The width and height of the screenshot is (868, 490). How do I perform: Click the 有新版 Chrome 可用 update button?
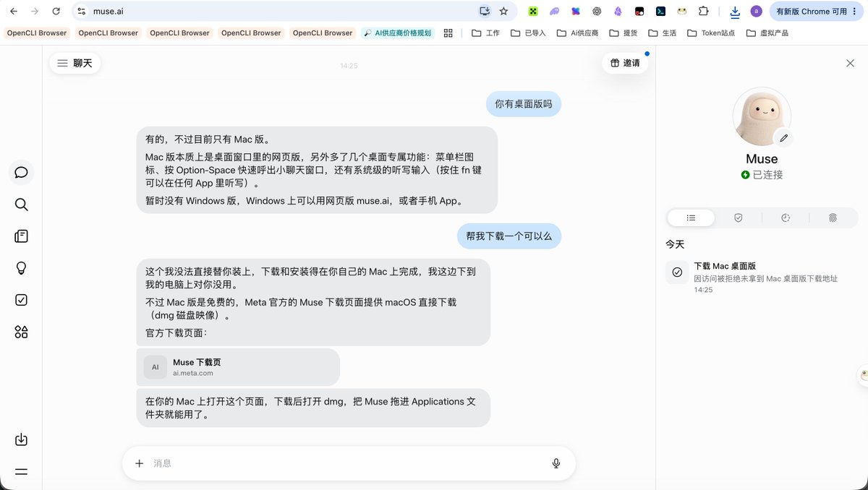817,12
